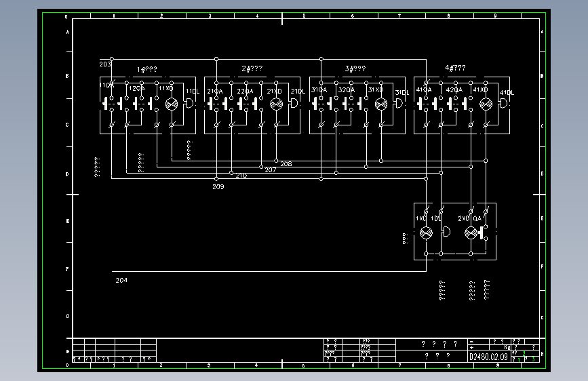Select the 4#??? group heading

coord(455,68)
